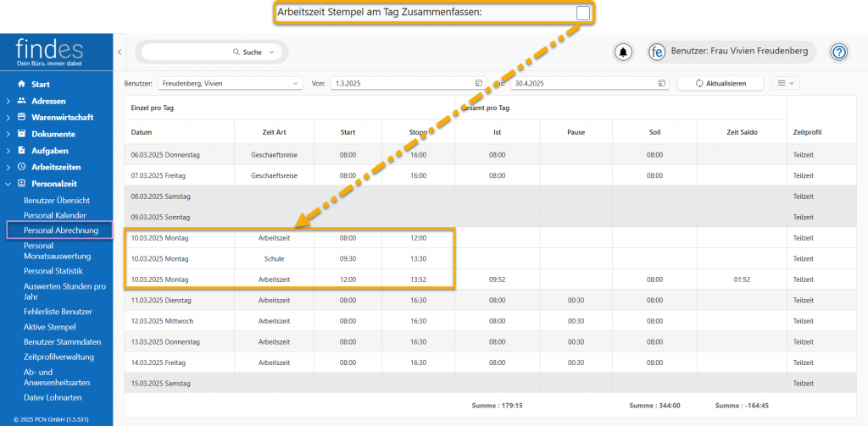The height and width of the screenshot is (426, 868).
Task: Go to Benutzer Übersicht in sidebar
Action: 57,200
